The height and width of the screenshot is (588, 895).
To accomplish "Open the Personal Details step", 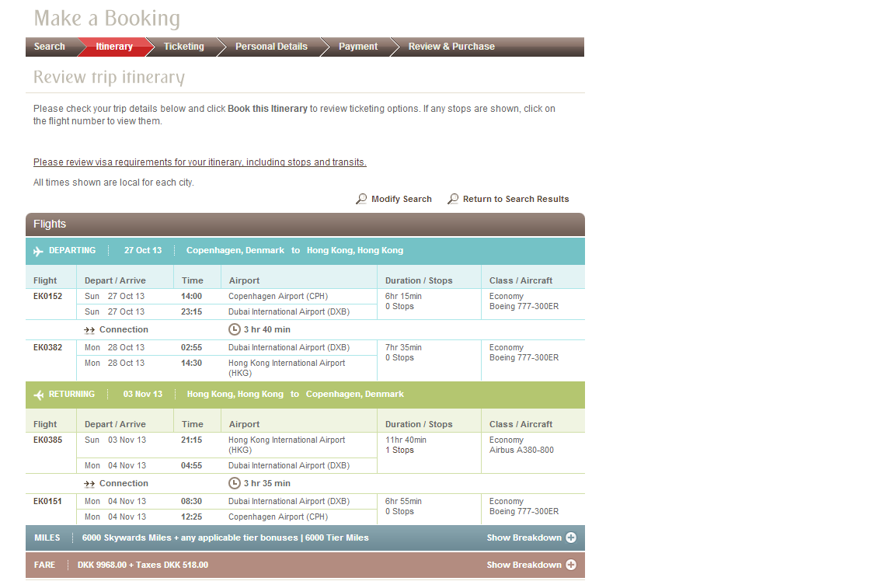I will click(x=271, y=47).
